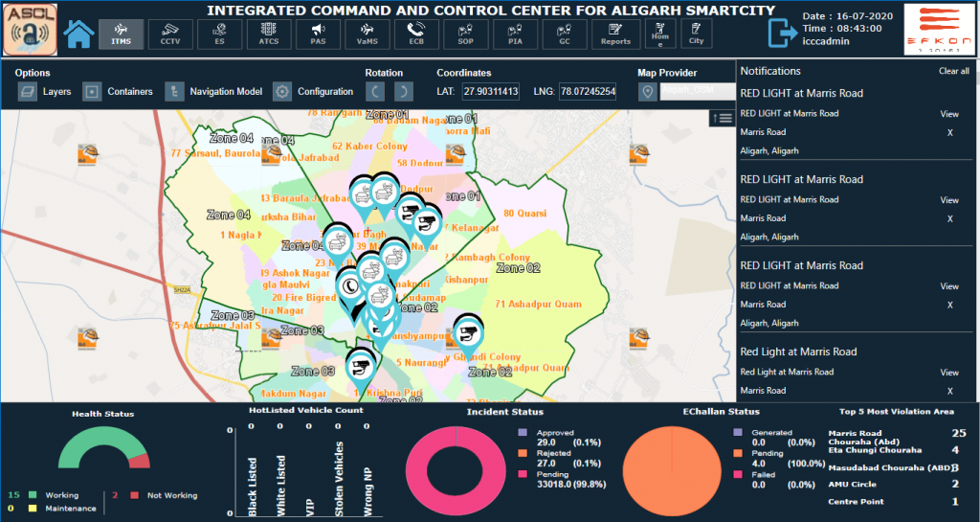
Task: Click Clear all notifications
Action: tap(954, 71)
